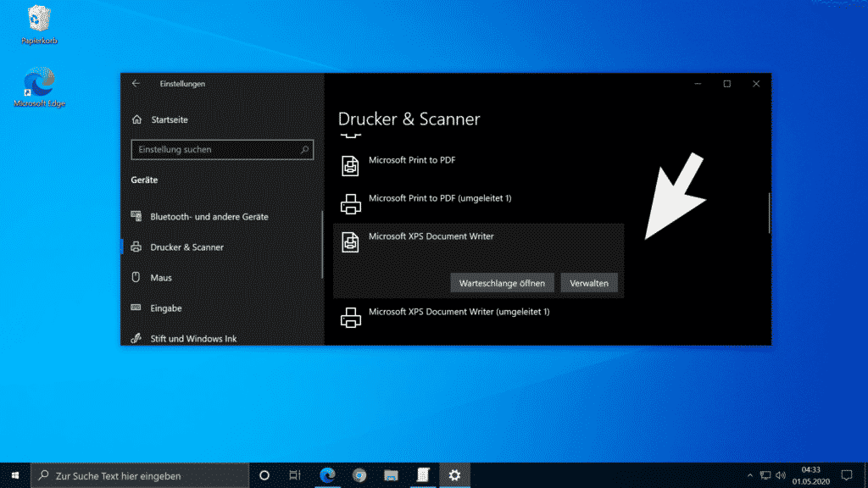
Task: Open the Chrome-like browser taskbar icon
Action: click(359, 475)
